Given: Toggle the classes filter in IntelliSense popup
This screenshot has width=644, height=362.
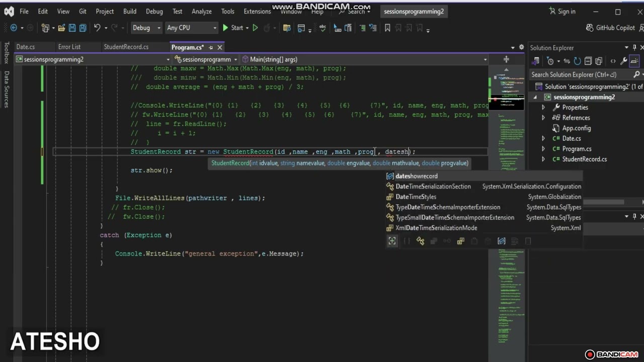Looking at the screenshot, I should point(420,241).
